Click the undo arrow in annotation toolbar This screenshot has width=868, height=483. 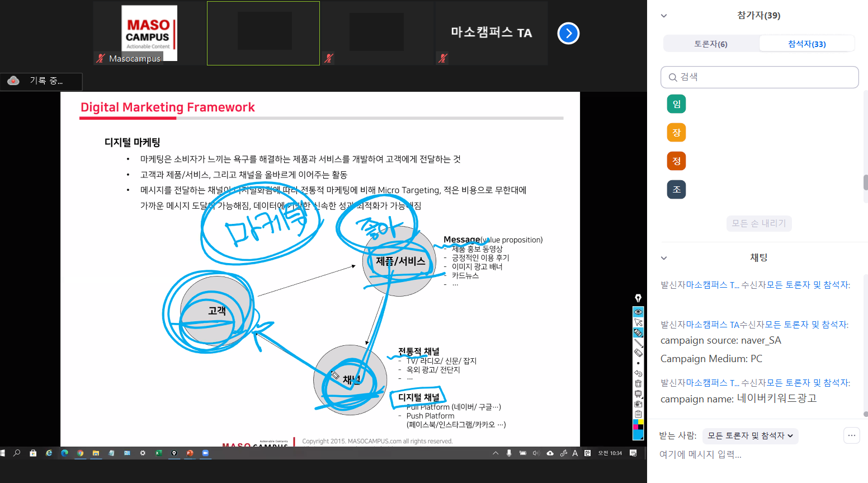(x=638, y=373)
